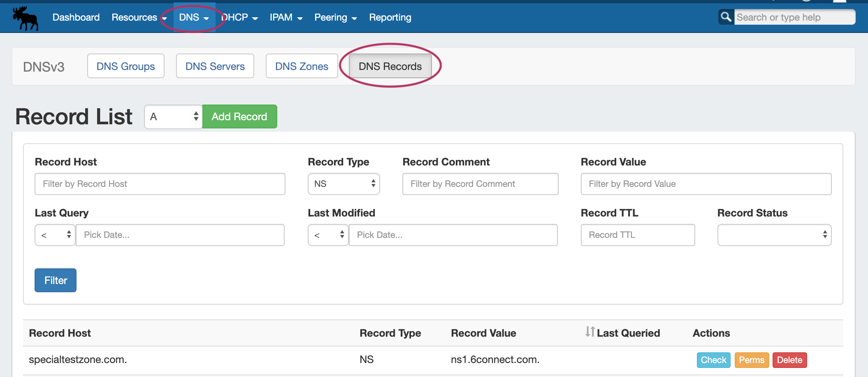Expand the Record Type filter dropdown
This screenshot has width=868, height=377.
[x=343, y=184]
